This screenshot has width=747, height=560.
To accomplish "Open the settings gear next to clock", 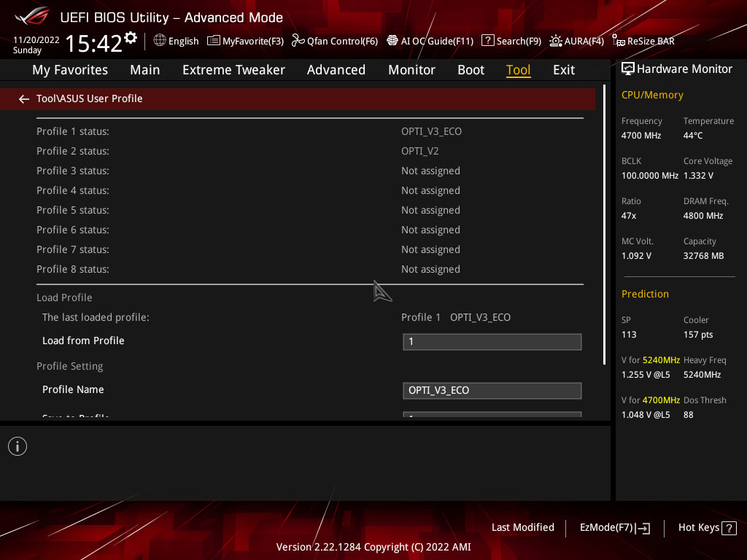I will pos(131,38).
